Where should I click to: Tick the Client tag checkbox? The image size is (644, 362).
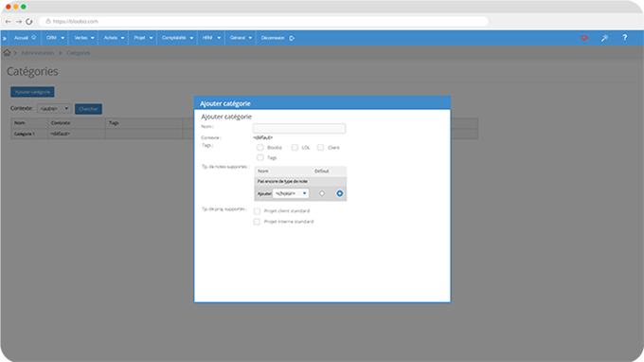coord(320,147)
